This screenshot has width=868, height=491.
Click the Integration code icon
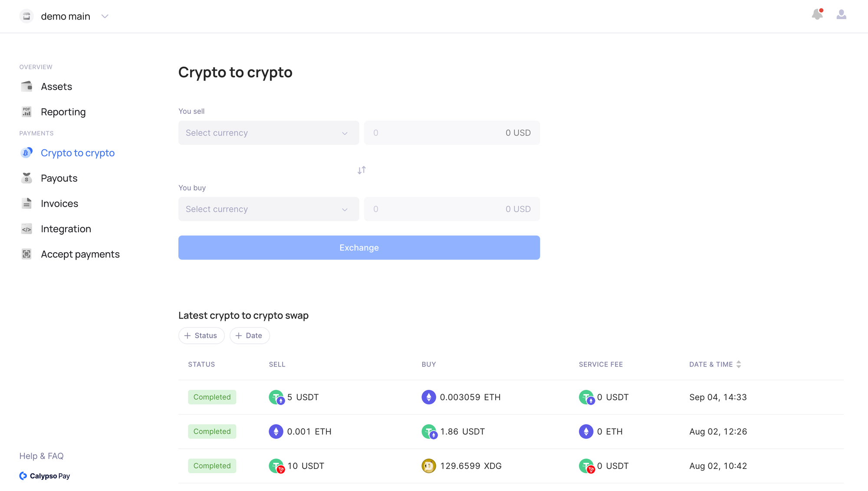click(26, 229)
